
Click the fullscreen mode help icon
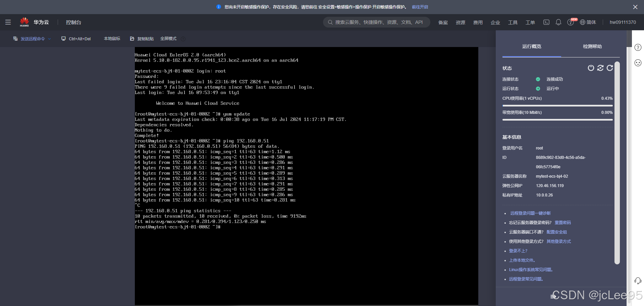pos(183,39)
